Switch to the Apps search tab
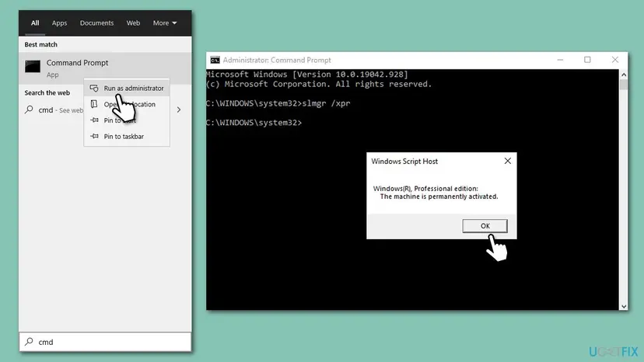 pos(59,23)
